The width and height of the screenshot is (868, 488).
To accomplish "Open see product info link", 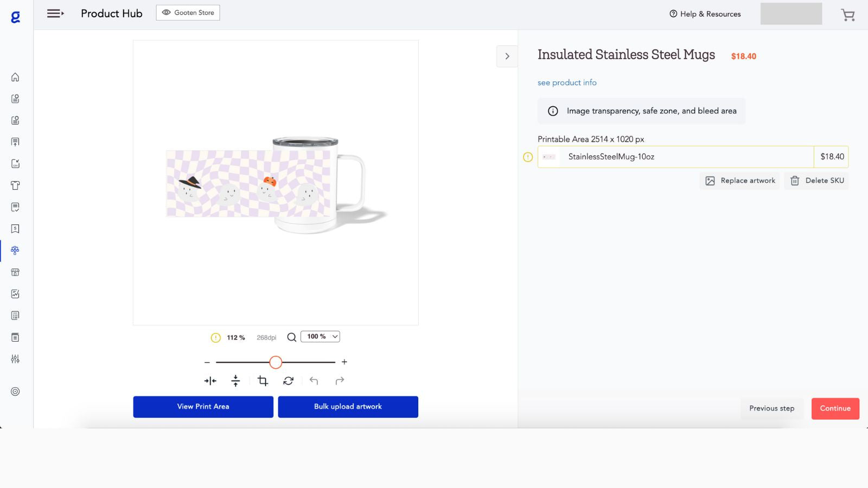I will pos(566,82).
